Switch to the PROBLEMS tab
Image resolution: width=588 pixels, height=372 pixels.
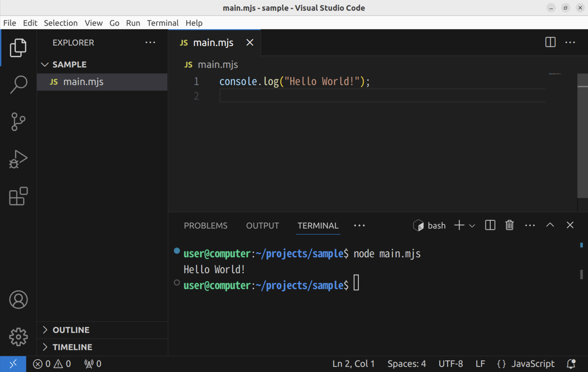click(205, 226)
